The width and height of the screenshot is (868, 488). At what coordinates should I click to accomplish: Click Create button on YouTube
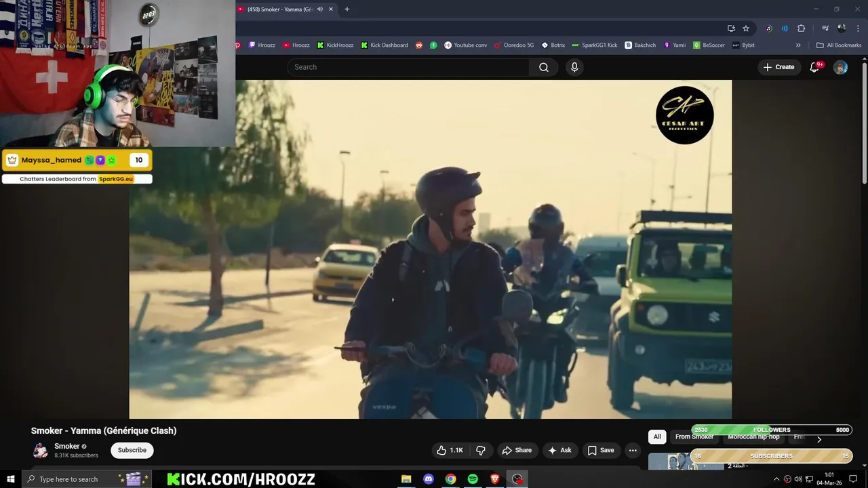coord(778,67)
